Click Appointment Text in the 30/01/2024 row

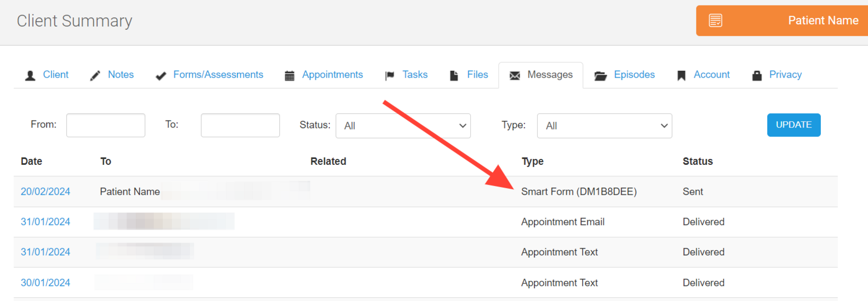pos(559,283)
